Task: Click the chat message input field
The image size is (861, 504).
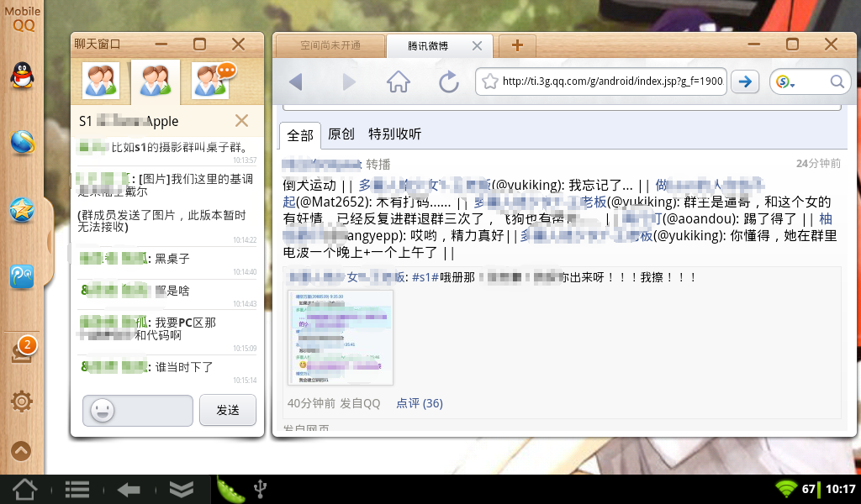Action: click(138, 410)
